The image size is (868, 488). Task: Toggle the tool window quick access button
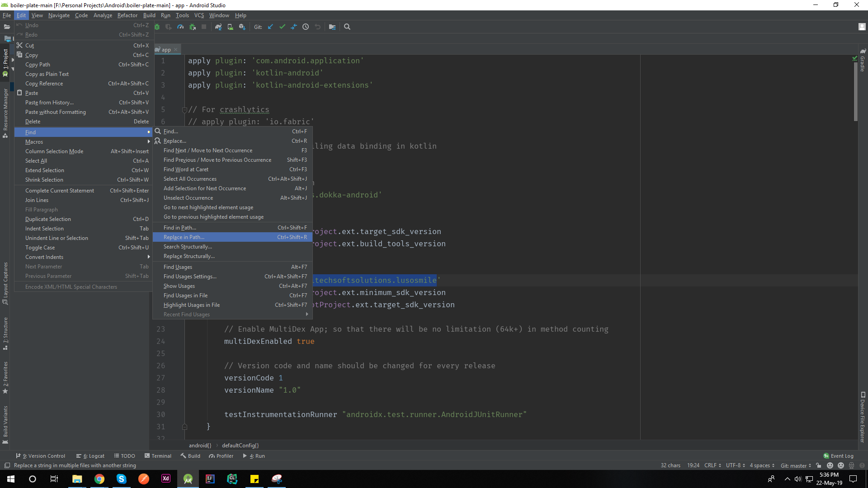[x=7, y=465]
